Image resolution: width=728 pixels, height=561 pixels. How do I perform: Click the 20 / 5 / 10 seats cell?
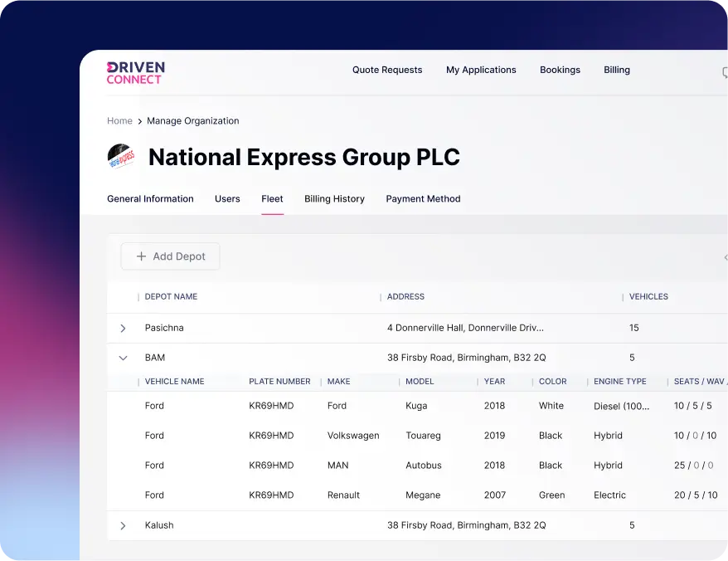696,495
